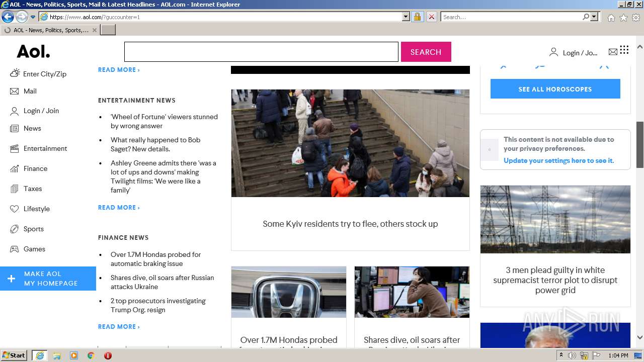Click the stock trader article thumbnail
The height and width of the screenshot is (362, 644).
[412, 292]
